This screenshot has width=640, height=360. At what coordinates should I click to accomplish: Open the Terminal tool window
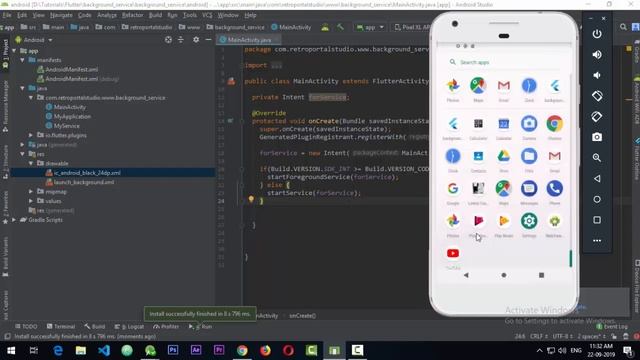click(x=61, y=327)
